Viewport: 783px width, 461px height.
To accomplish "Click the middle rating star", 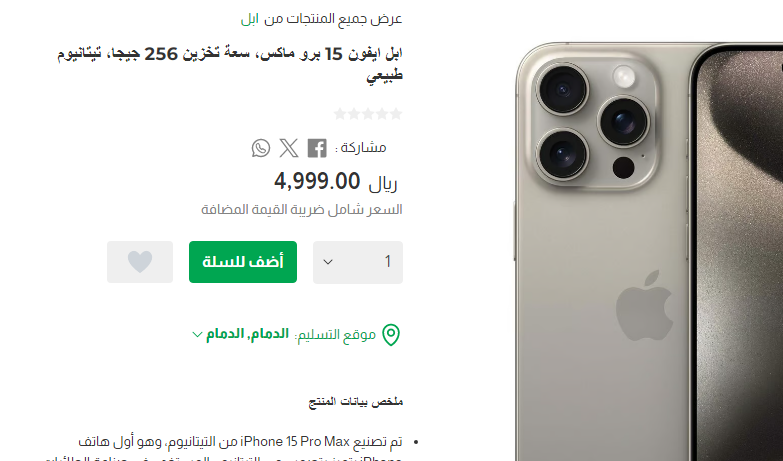I will (368, 114).
